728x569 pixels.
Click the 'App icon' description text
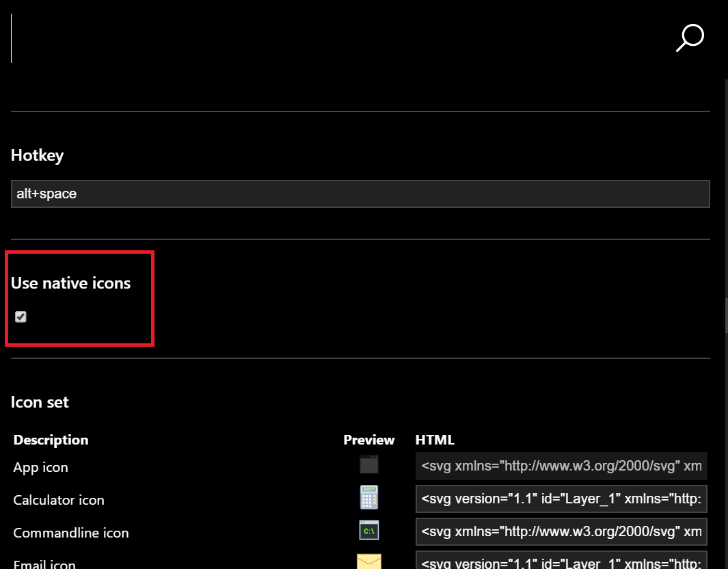pos(41,467)
